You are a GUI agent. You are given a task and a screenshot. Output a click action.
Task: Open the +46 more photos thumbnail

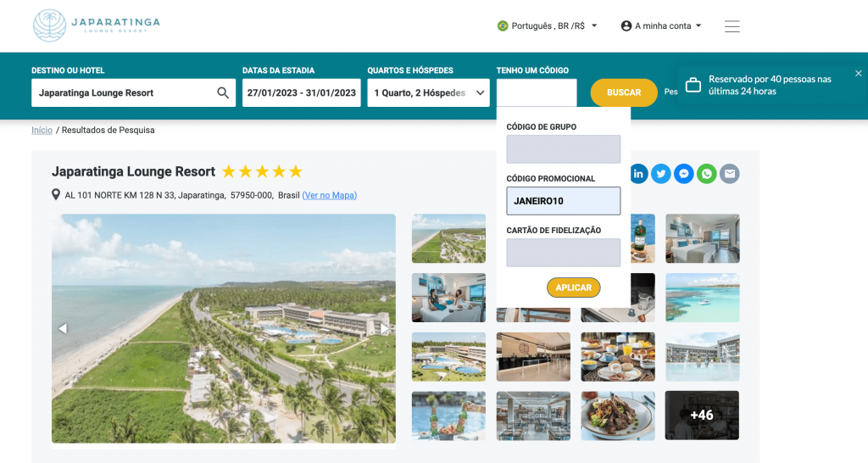tap(702, 416)
